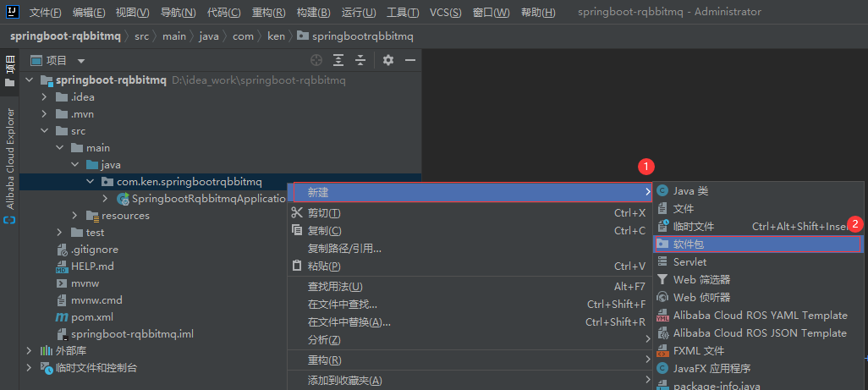The height and width of the screenshot is (390, 868).
Task: Choose 查找用法(U) in context menu
Action: click(x=470, y=287)
